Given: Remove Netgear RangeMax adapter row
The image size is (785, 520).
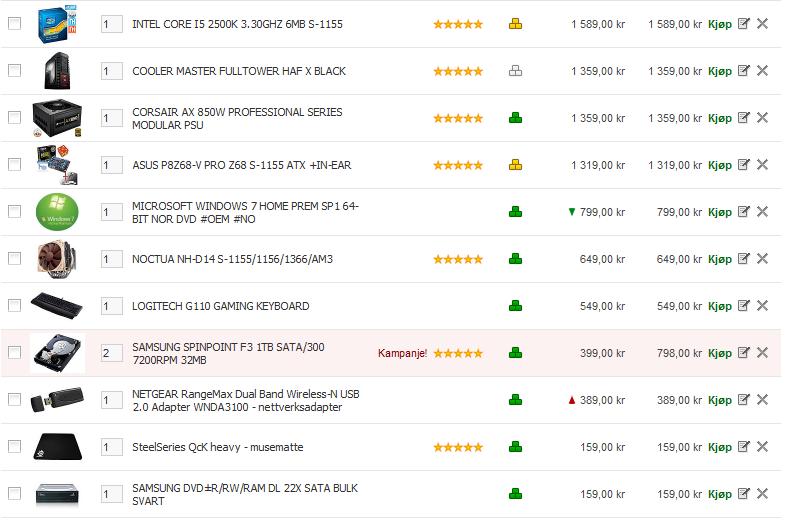Looking at the screenshot, I should [762, 400].
